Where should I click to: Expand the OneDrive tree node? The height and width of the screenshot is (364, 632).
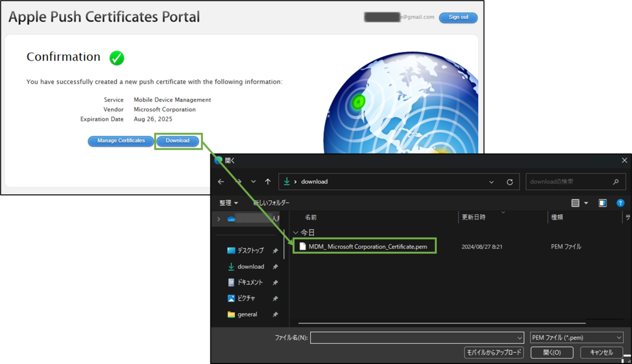219,219
